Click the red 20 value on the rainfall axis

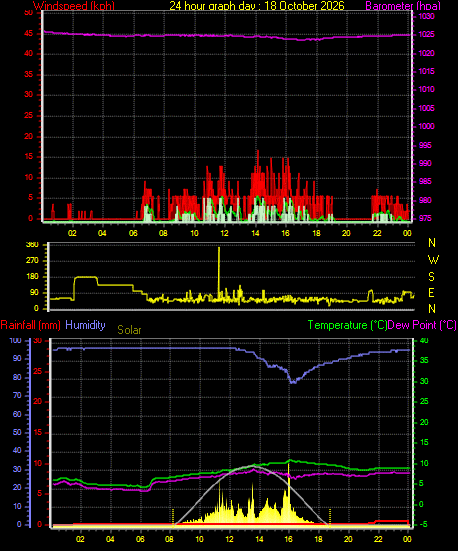tap(38, 401)
